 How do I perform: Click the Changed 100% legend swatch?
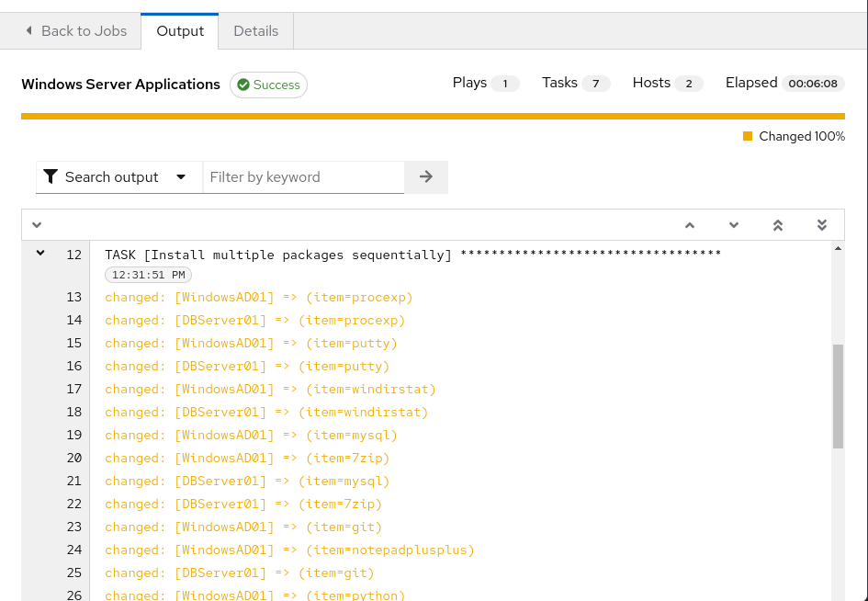[x=748, y=136]
